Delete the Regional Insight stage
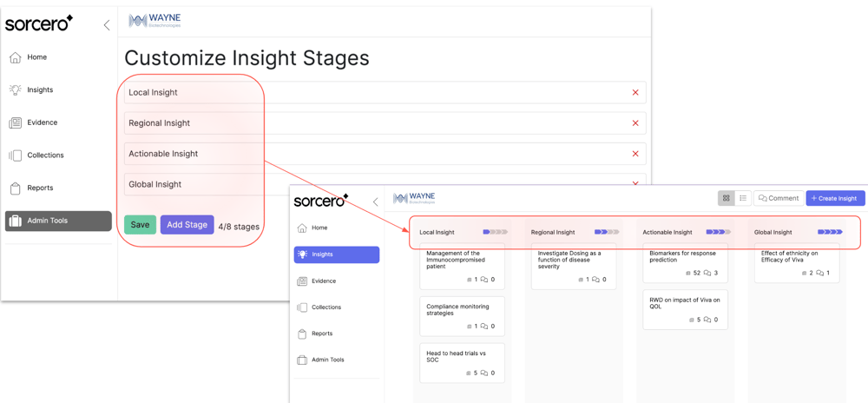 point(635,123)
